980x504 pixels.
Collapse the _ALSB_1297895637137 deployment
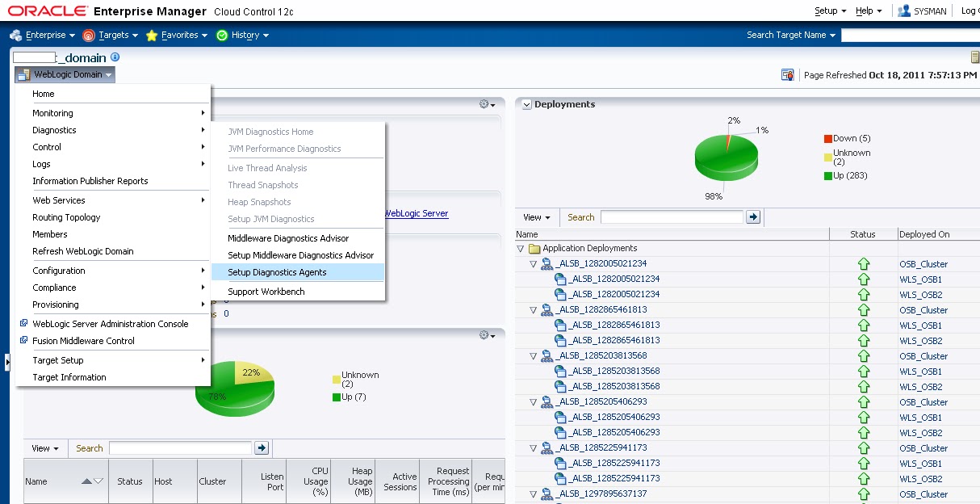tap(534, 494)
